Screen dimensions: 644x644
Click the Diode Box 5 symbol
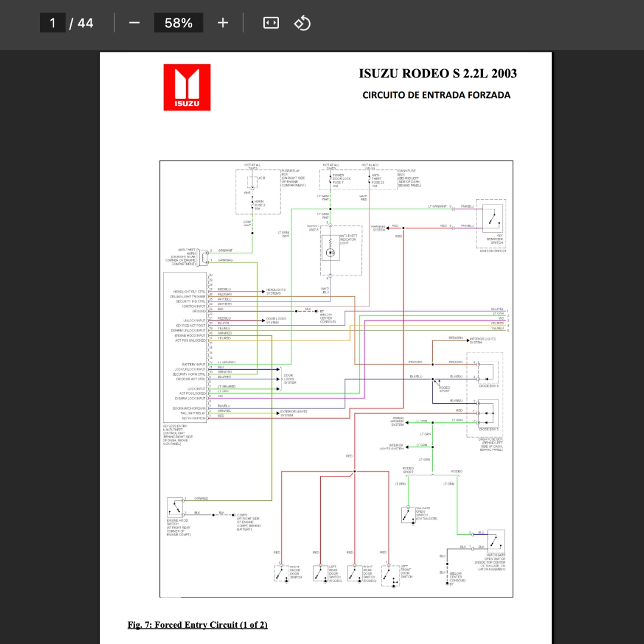pos(488,413)
